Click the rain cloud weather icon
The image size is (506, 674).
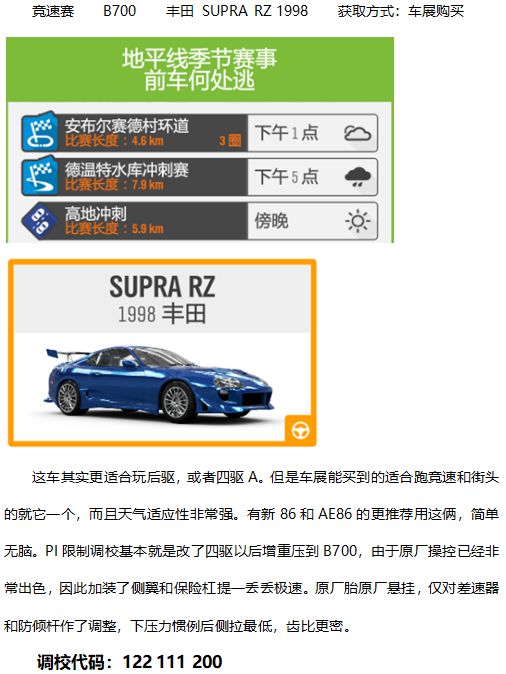358,177
